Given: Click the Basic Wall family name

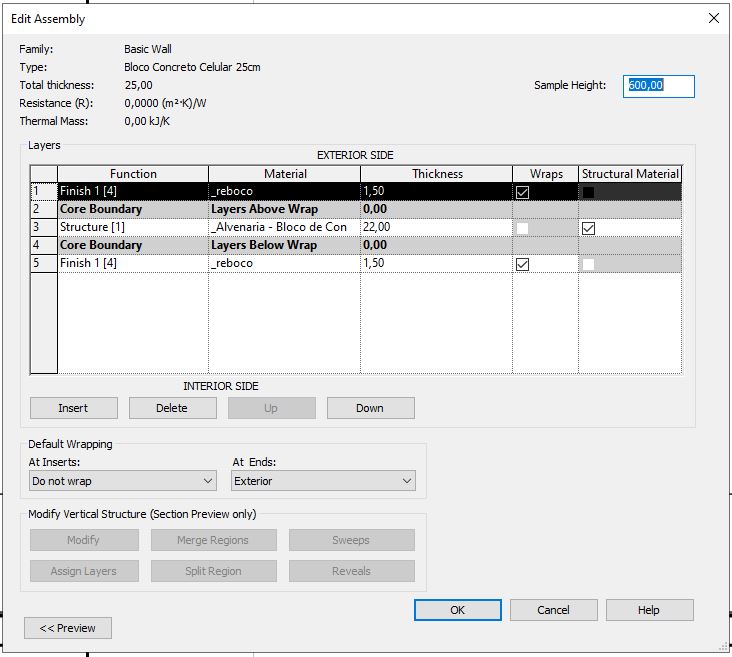Looking at the screenshot, I should coord(148,49).
